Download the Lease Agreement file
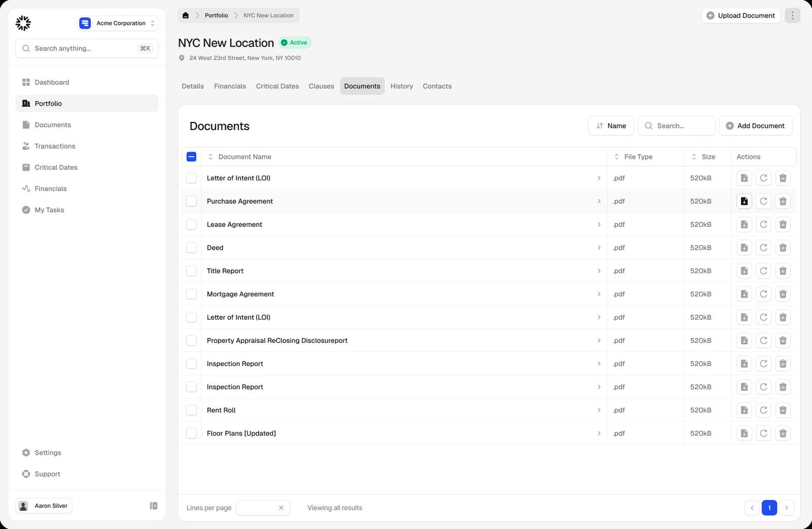Image resolution: width=812 pixels, height=529 pixels. coord(744,224)
